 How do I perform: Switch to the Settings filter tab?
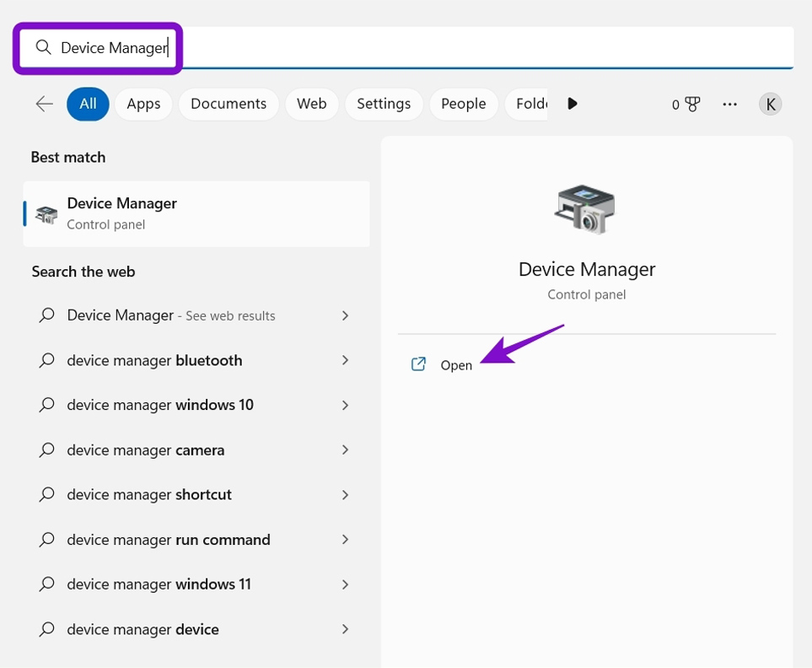384,104
